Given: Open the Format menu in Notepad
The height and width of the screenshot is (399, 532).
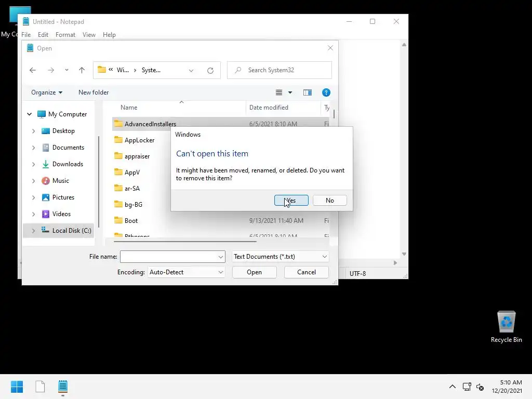Looking at the screenshot, I should point(65,35).
